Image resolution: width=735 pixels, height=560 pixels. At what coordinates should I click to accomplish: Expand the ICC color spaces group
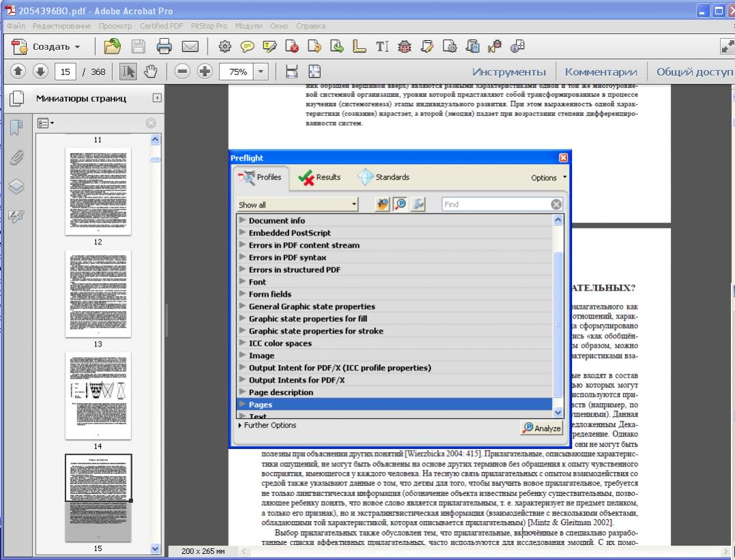242,342
